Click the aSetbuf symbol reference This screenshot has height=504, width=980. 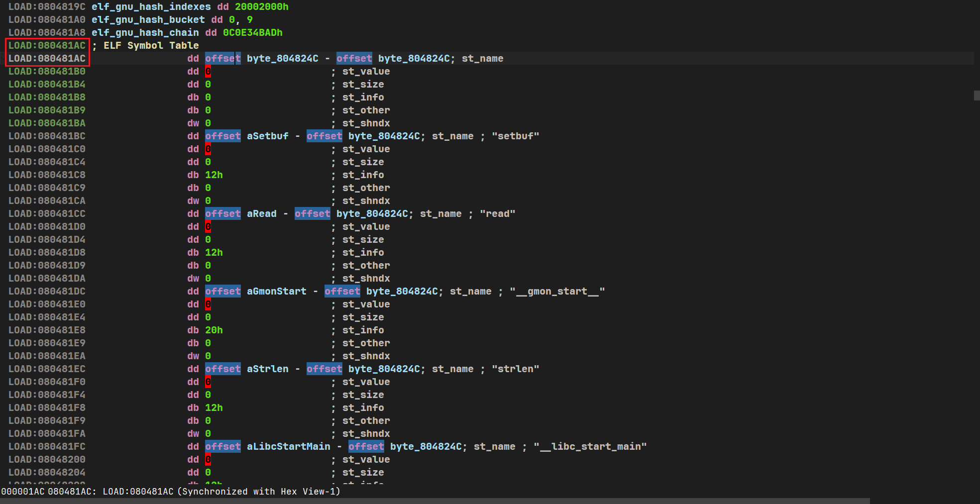coord(268,136)
